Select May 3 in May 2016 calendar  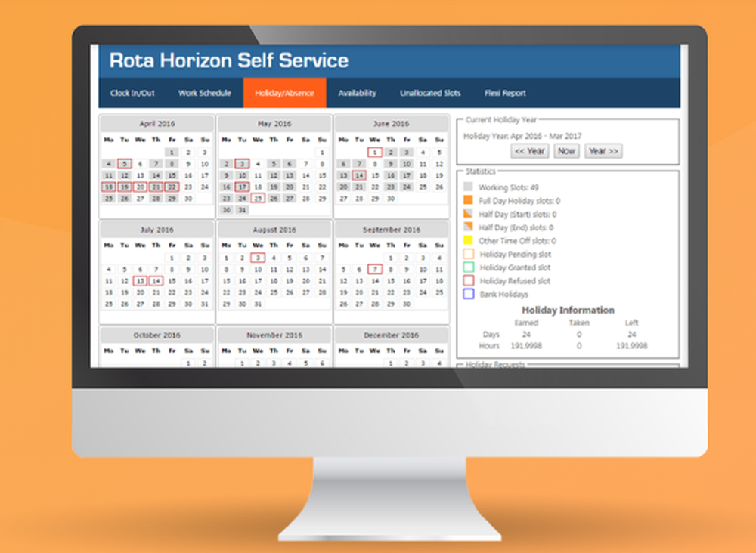pos(242,164)
